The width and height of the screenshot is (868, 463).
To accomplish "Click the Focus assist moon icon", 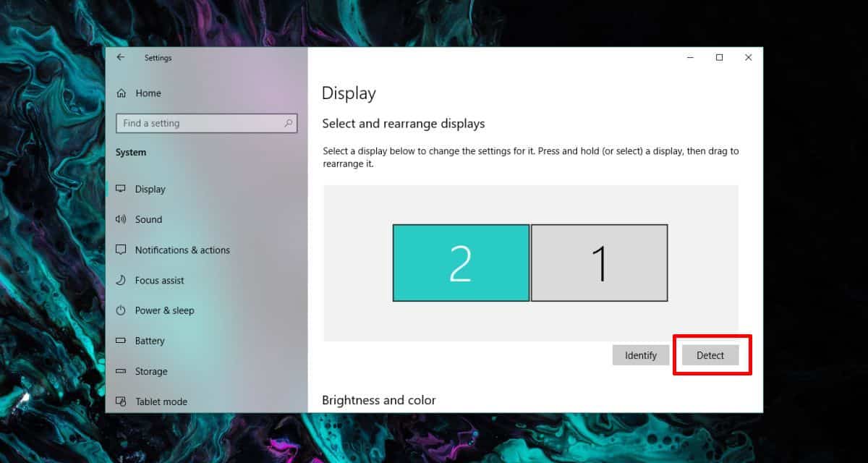I will point(121,280).
